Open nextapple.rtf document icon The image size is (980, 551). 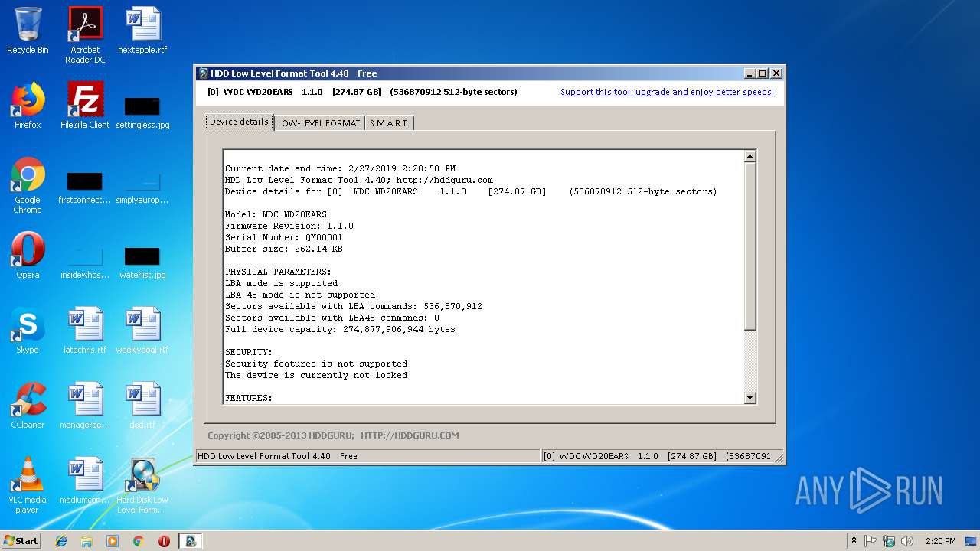[142, 31]
